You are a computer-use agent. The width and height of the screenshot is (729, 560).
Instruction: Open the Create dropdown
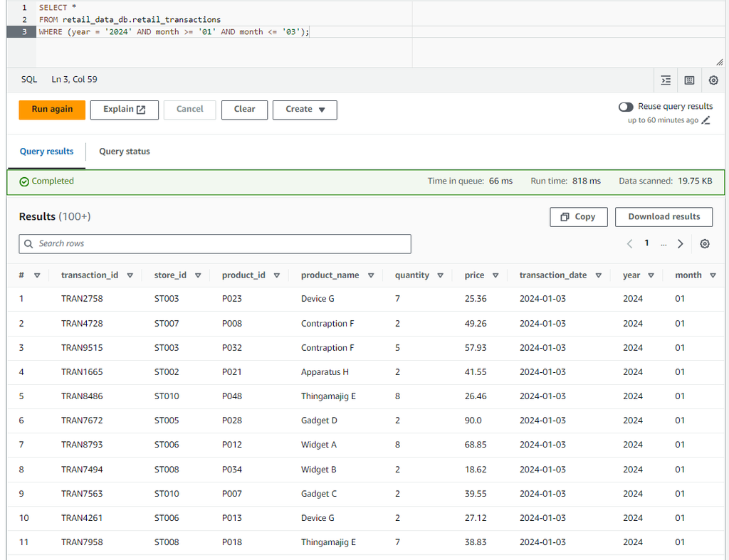pos(305,110)
